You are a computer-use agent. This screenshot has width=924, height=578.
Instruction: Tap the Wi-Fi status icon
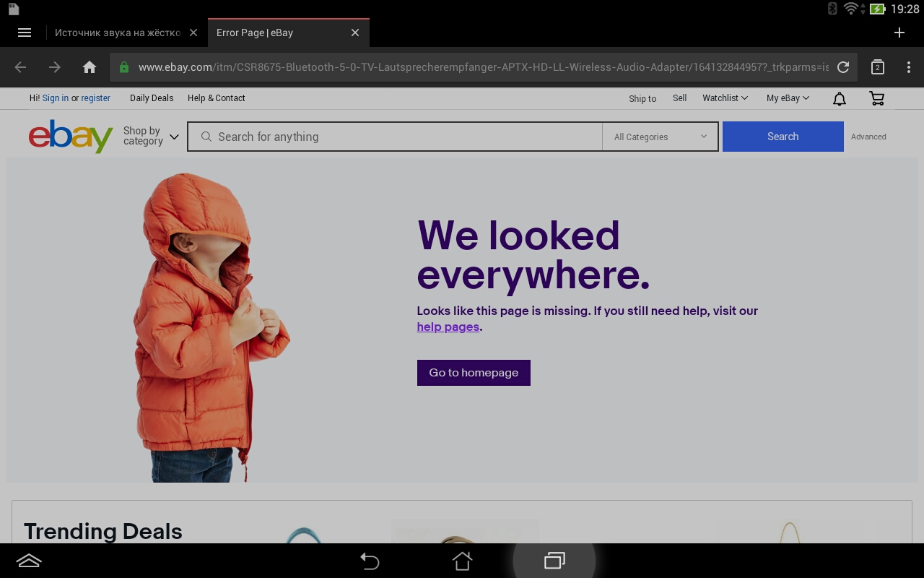pyautogui.click(x=851, y=9)
